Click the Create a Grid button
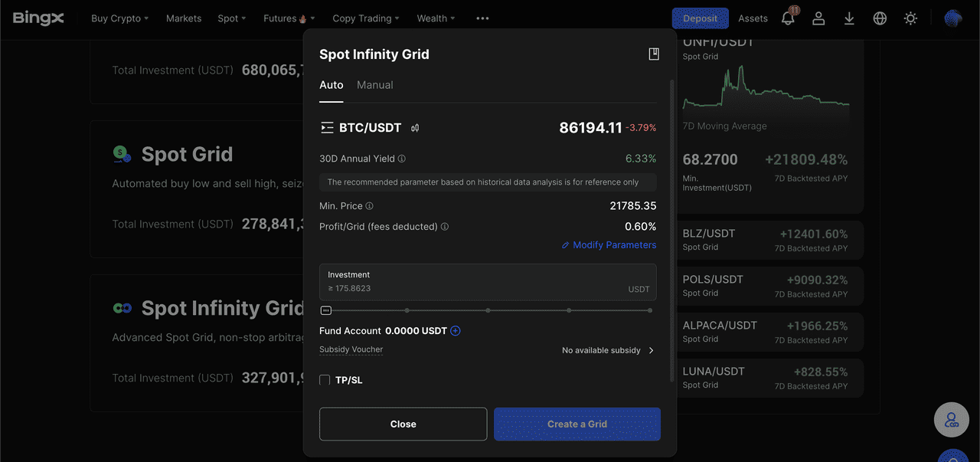The image size is (980, 462). click(x=577, y=424)
